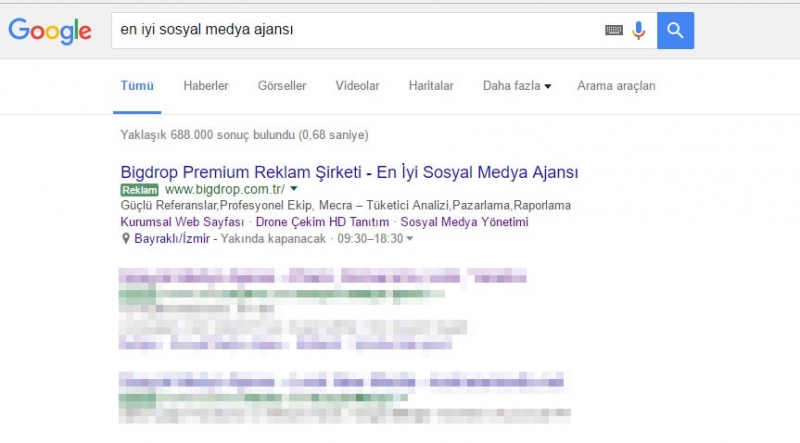Click the green Reklam ad badge
The image size is (800, 443).
click(139, 190)
